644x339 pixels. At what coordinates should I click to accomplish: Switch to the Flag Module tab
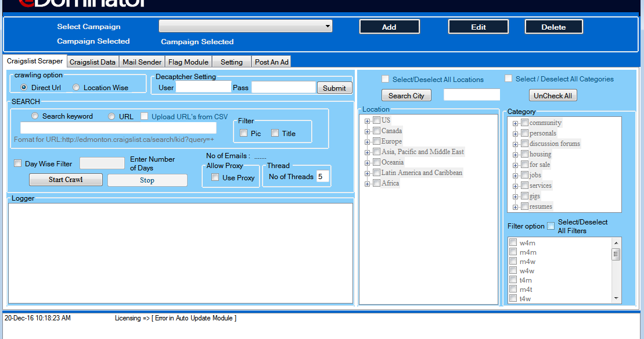(x=188, y=61)
